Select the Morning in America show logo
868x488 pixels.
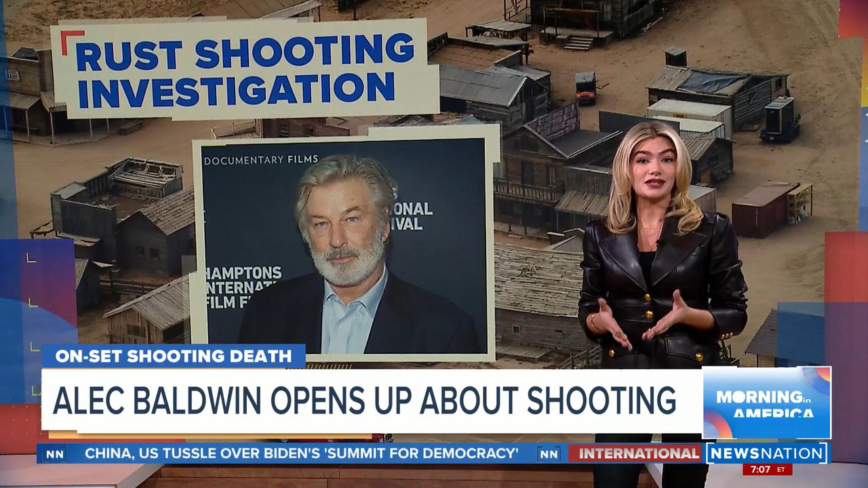[x=767, y=403]
